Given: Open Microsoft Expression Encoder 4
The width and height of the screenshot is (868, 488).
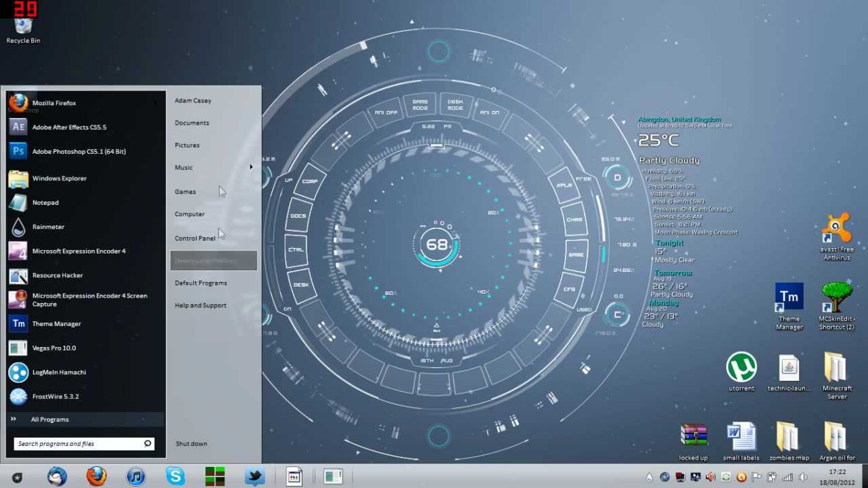Looking at the screenshot, I should coord(84,251).
